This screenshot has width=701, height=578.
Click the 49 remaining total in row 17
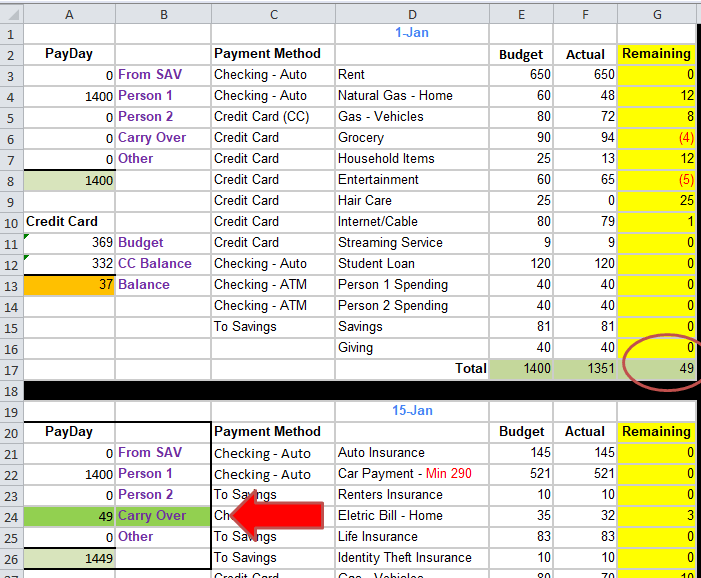click(x=656, y=369)
